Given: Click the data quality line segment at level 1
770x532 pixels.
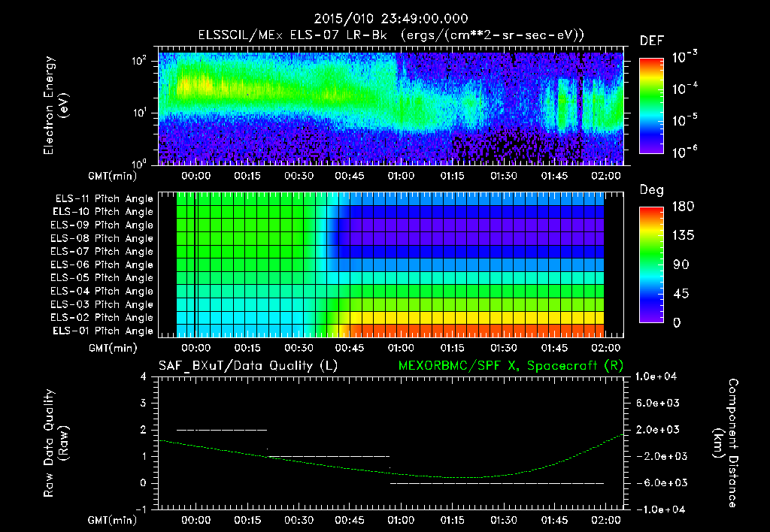Looking at the screenshot, I should coord(329,456).
